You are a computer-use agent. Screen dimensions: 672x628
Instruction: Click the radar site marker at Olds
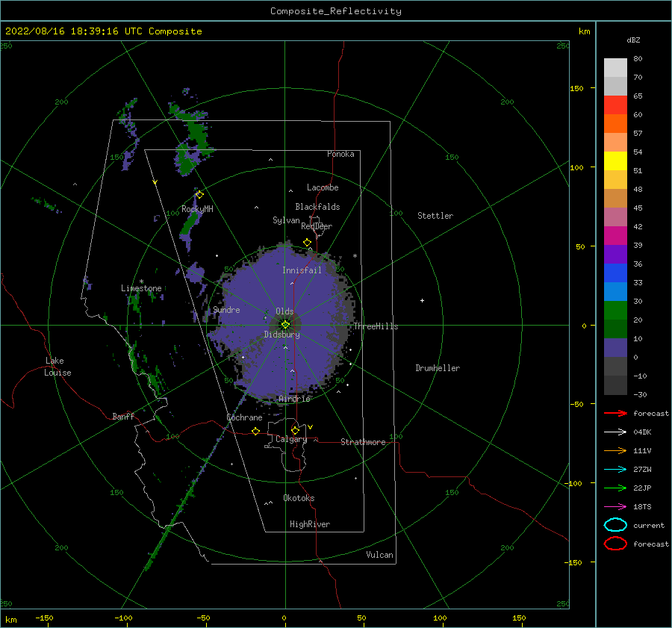[285, 325]
